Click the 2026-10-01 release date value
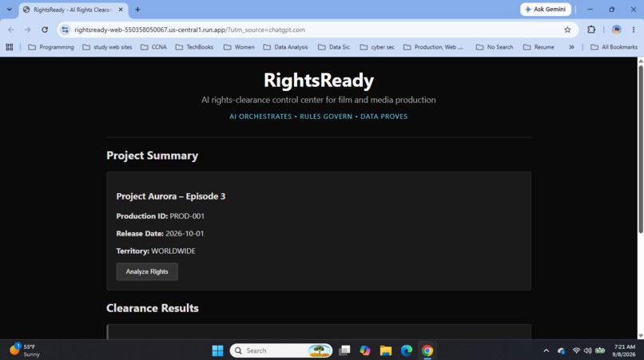 click(185, 234)
